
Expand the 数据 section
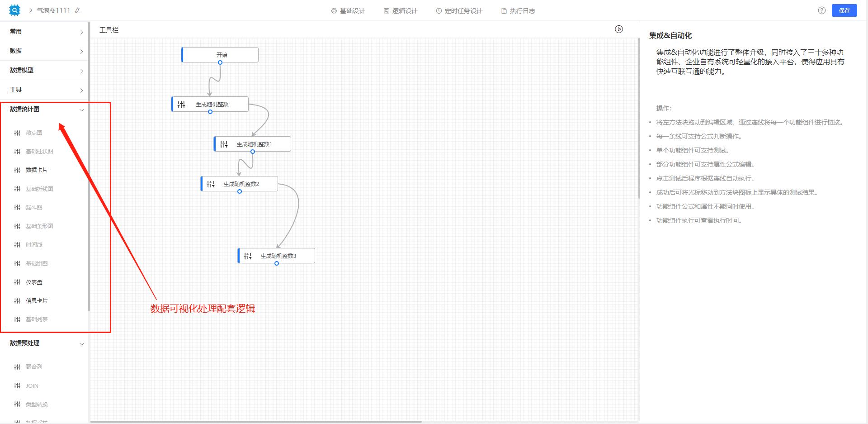tap(44, 51)
